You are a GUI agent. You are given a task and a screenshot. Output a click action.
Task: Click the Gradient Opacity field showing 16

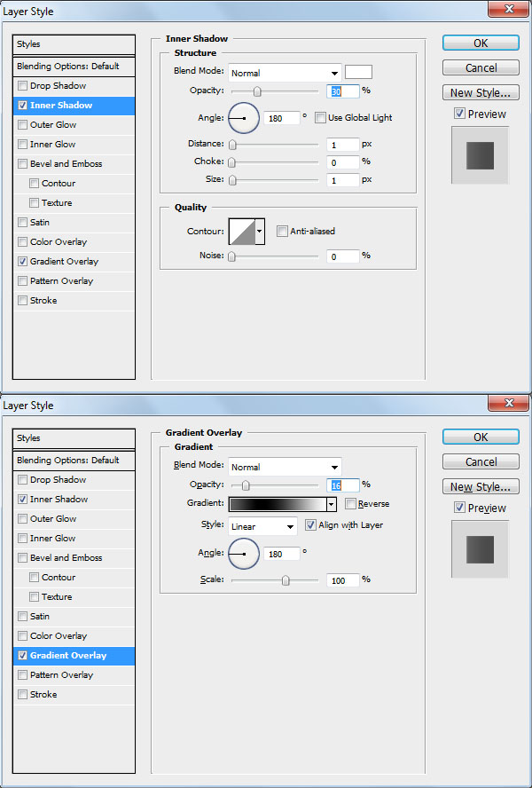pyautogui.click(x=343, y=485)
